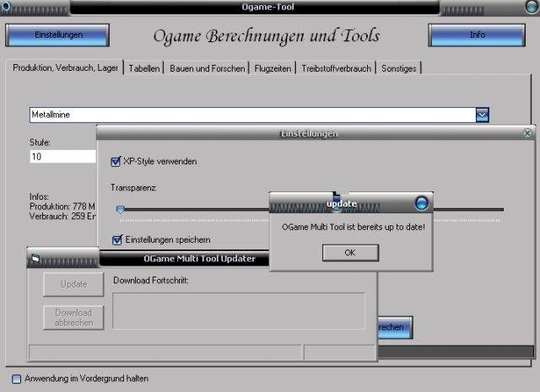Click the partially hidden blue rechen button

pos(395,327)
